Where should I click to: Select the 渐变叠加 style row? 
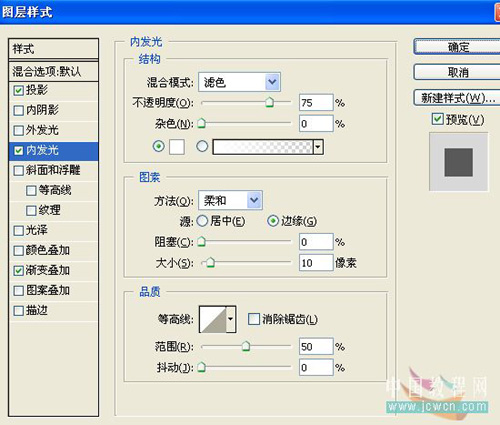tap(53, 271)
